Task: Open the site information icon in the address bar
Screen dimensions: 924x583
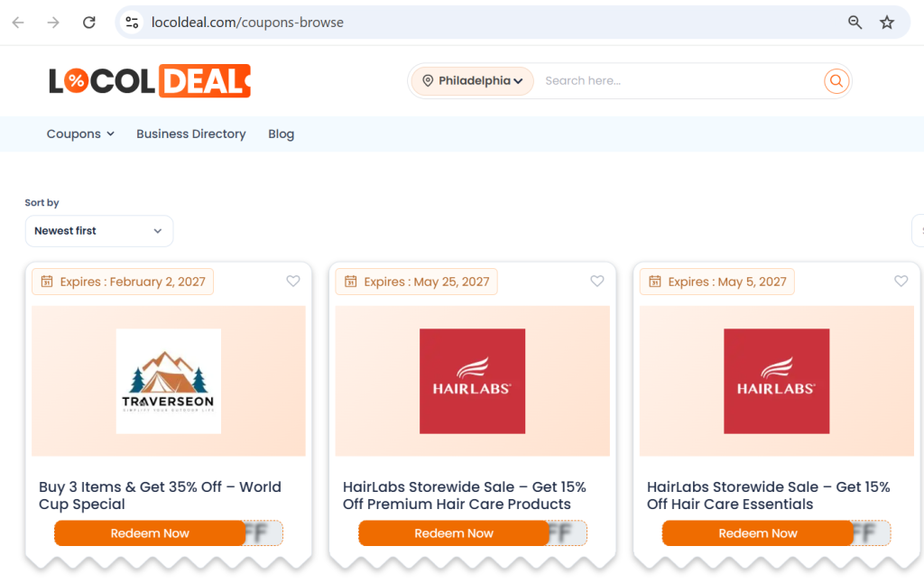Action: (x=132, y=23)
